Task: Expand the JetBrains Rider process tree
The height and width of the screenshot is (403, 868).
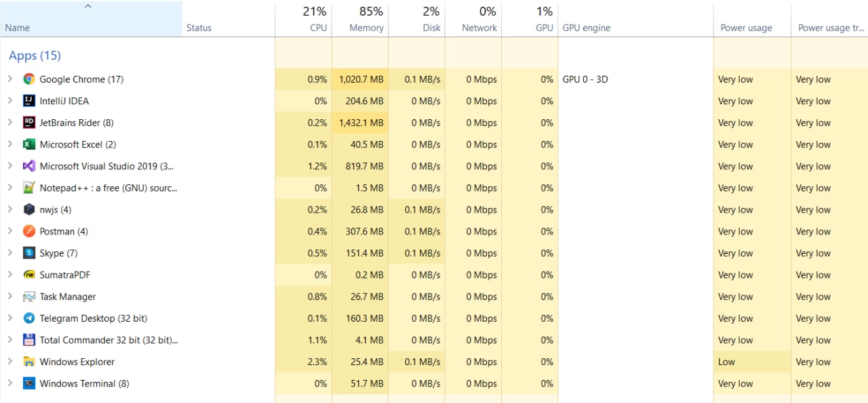Action: pyautogui.click(x=9, y=123)
